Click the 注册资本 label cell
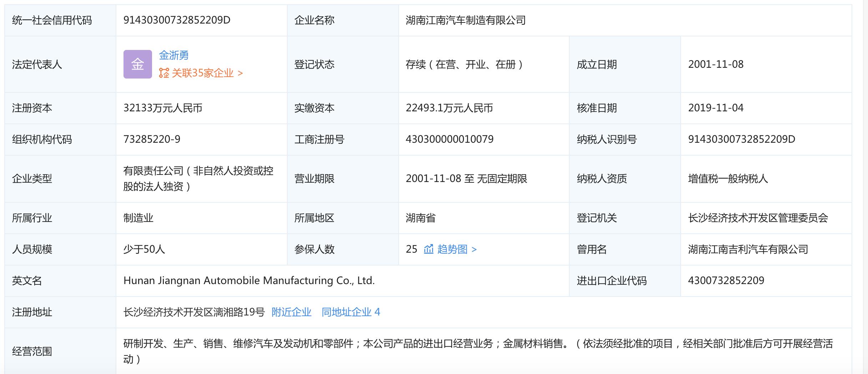Screen dimensions: 868x374 click(60, 108)
